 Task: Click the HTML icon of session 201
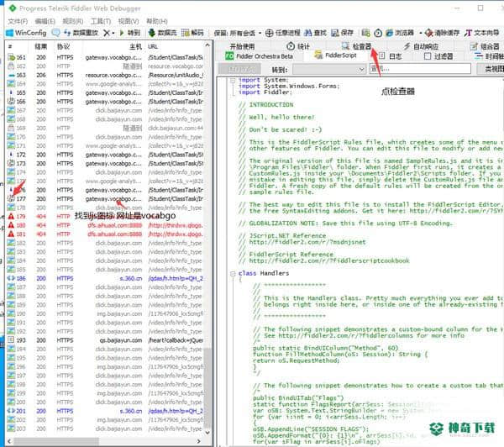11,411
